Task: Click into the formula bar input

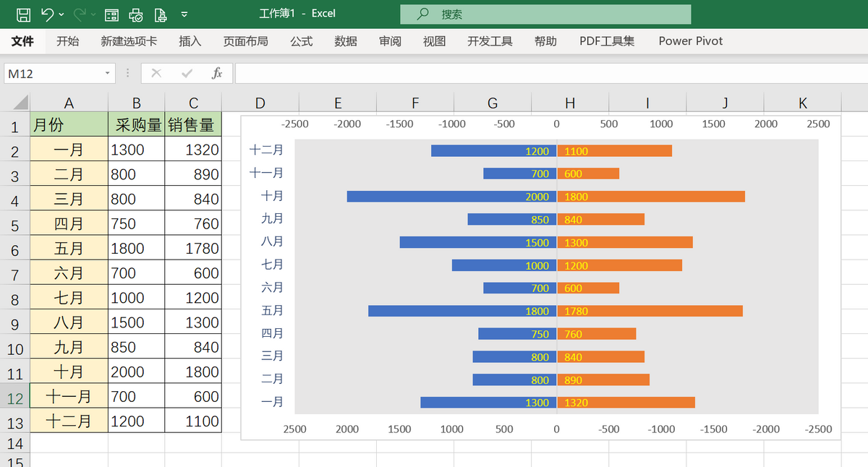Action: [x=550, y=73]
